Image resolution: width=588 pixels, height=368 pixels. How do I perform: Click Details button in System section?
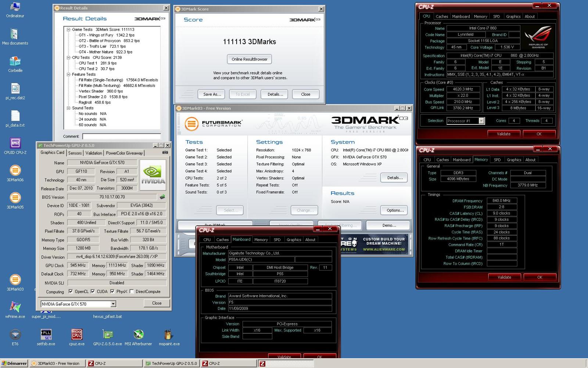[x=395, y=178]
